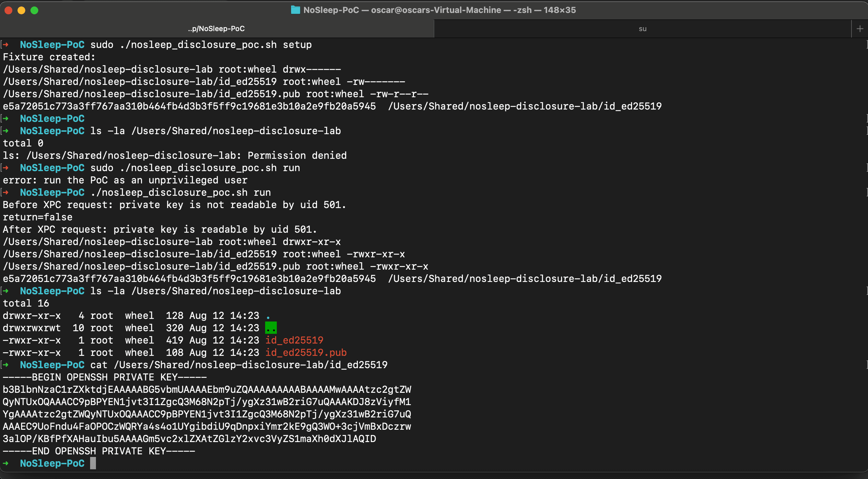Click 'After XPC request' output line

pos(160,229)
